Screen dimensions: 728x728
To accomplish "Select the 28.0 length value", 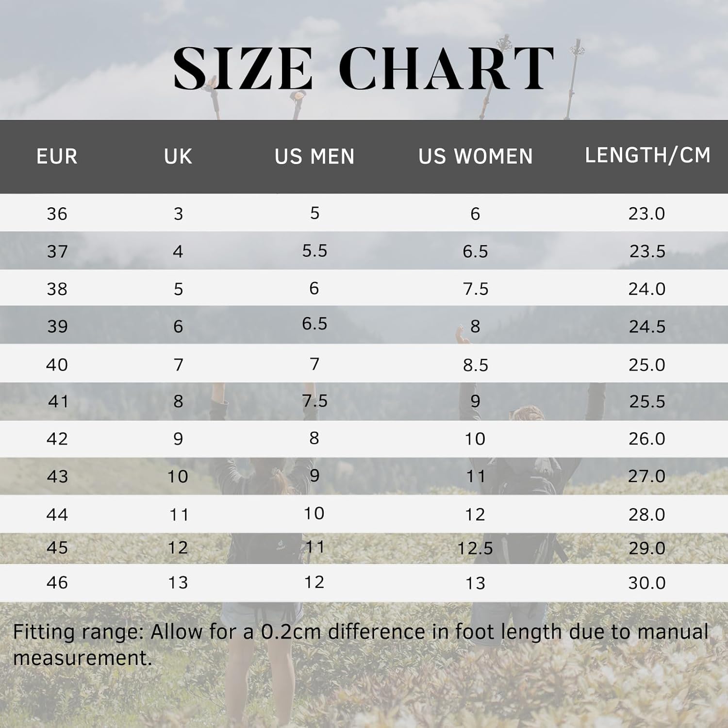I will (x=647, y=514).
